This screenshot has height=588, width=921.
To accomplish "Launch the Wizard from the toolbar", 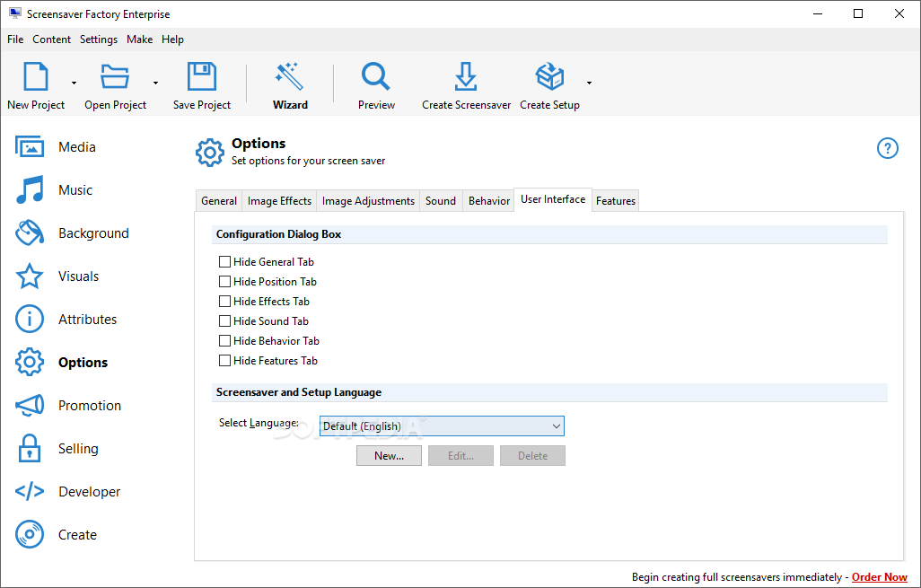I will [290, 86].
